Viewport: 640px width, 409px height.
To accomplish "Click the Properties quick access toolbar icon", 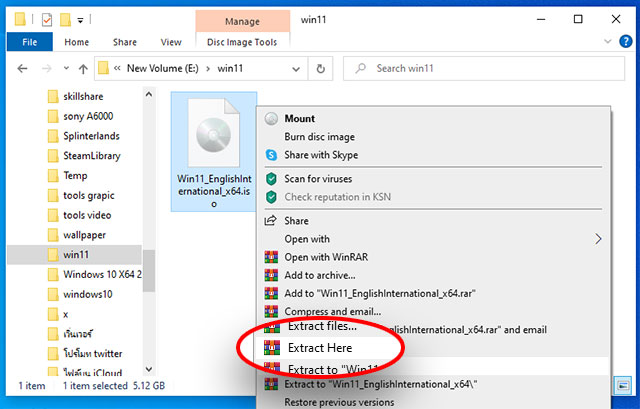I will click(47, 19).
